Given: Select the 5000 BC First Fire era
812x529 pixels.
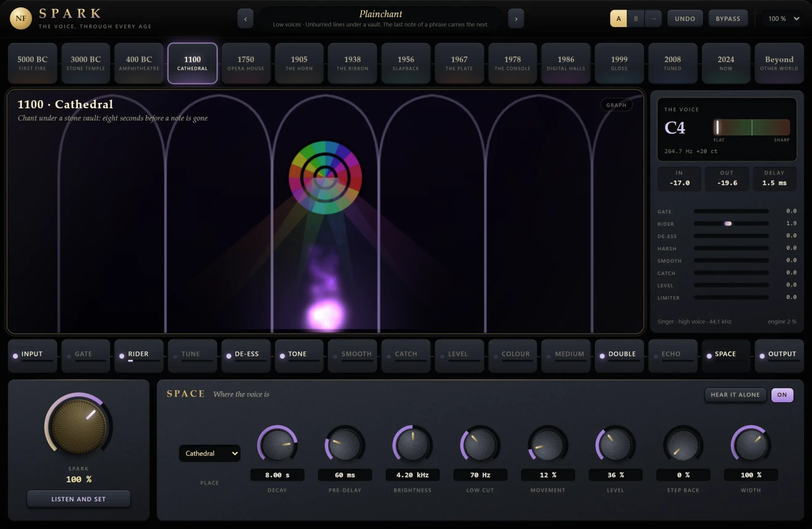Looking at the screenshot, I should tap(33, 63).
